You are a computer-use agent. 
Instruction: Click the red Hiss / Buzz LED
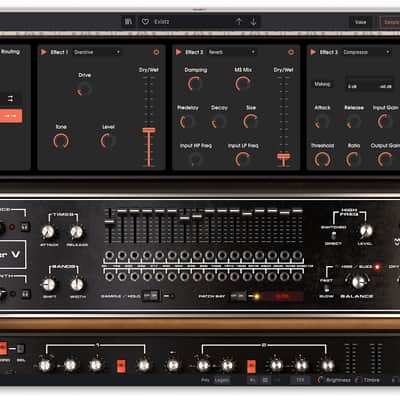click(377, 267)
